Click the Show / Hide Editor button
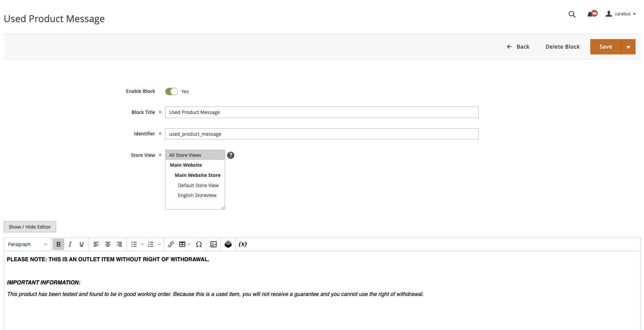 [x=30, y=227]
